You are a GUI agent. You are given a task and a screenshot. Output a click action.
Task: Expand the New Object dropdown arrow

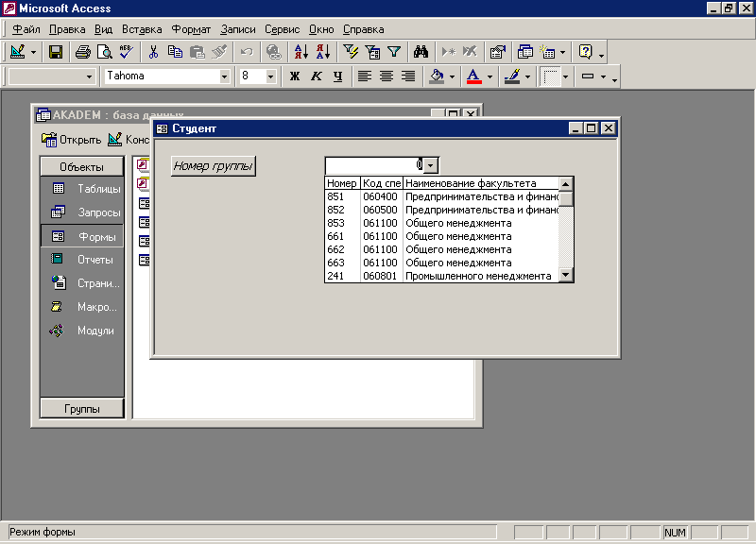[562, 52]
